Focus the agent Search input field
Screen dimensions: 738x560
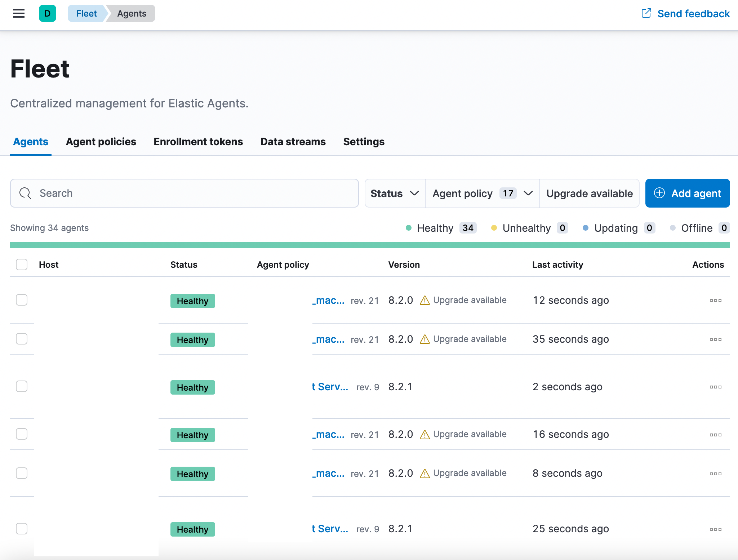(x=184, y=193)
